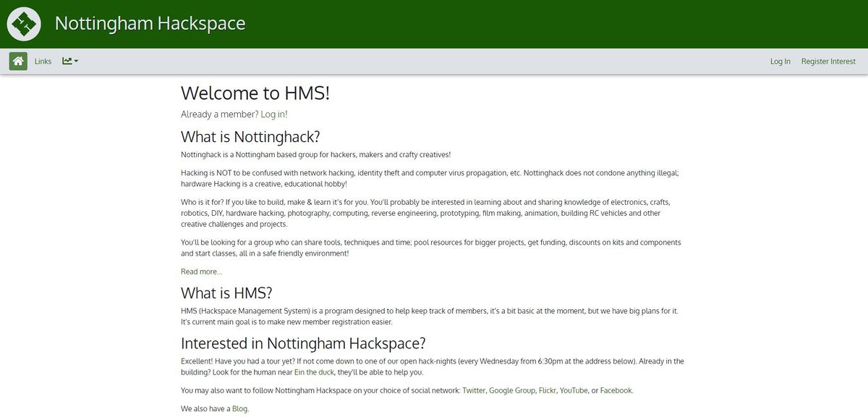The image size is (868, 420).
Task: Click the "Welcome to HMS!" heading
Action: 255,93
